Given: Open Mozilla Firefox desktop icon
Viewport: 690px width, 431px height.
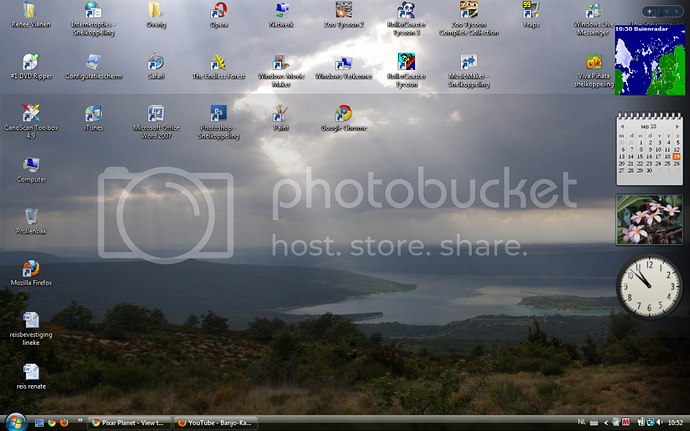Looking at the screenshot, I should coord(31,268).
